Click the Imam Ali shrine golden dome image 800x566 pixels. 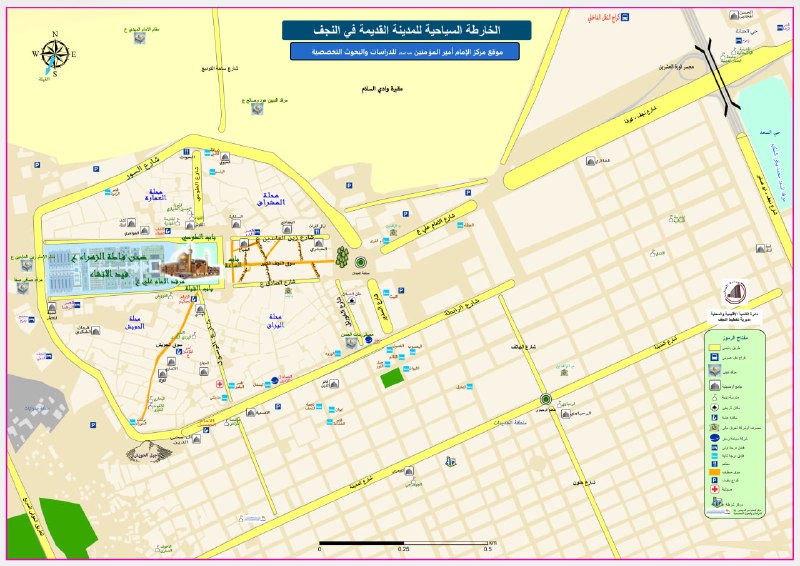point(189,265)
